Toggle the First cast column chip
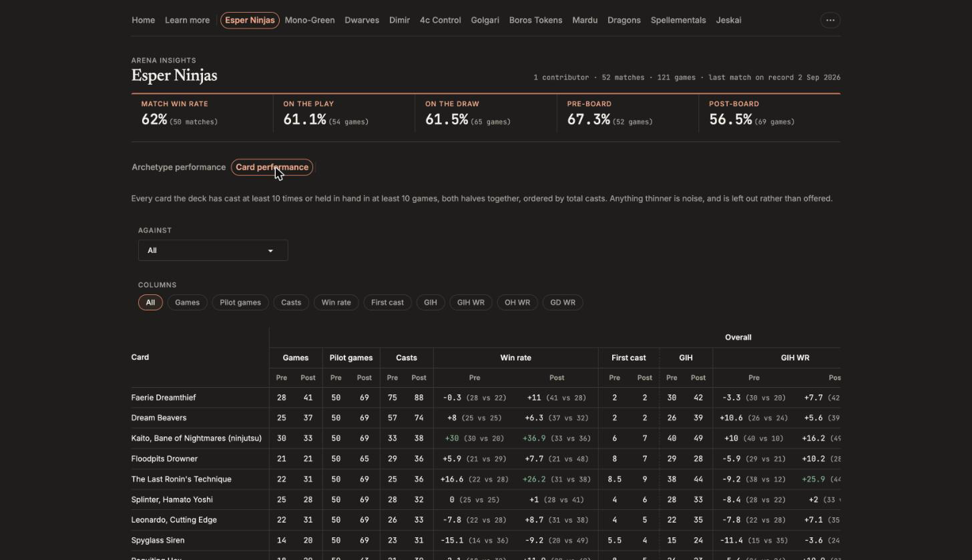This screenshot has width=972, height=560. [x=387, y=302]
